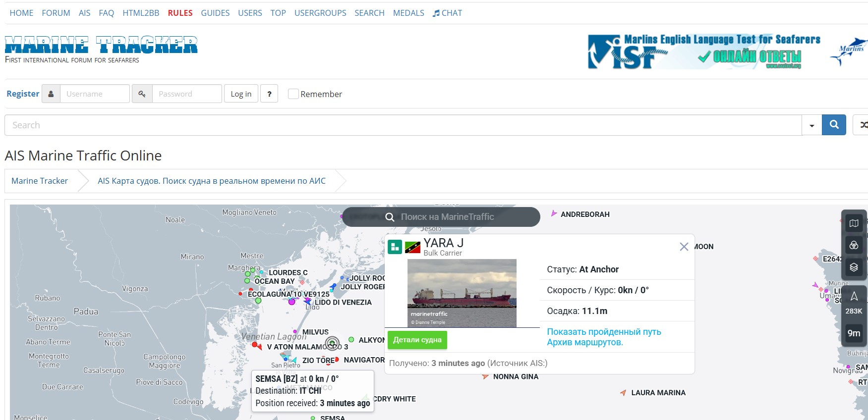Click Показать пройденный путь link
Screen dimensions: 868x420
[604, 332]
